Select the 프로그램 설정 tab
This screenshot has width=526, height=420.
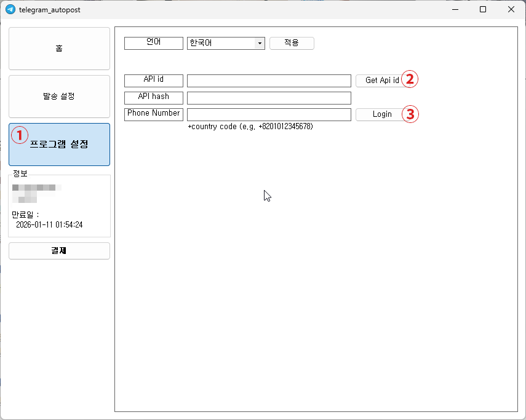[59, 145]
